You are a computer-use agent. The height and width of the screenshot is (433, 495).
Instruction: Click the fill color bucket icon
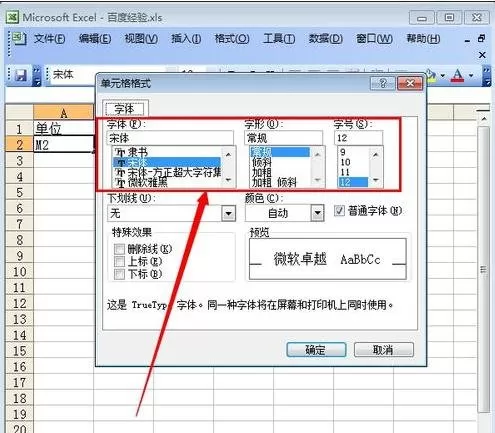[x=431, y=76]
